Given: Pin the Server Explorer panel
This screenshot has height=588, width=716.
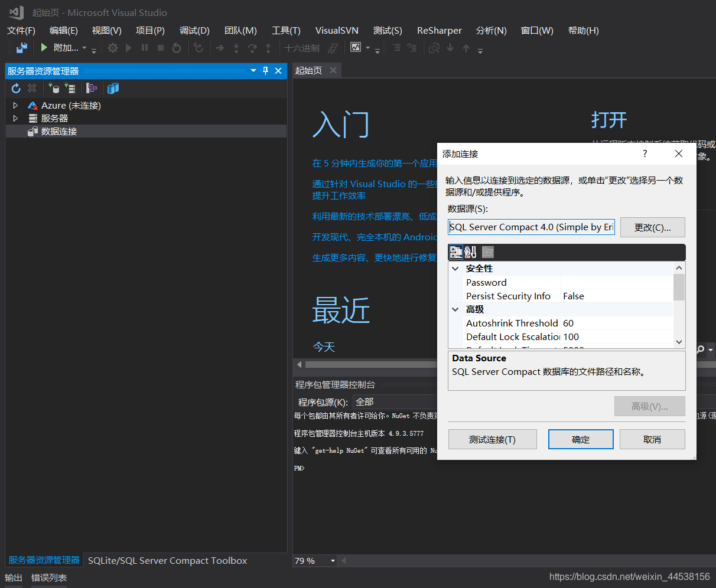Looking at the screenshot, I should tap(265, 71).
